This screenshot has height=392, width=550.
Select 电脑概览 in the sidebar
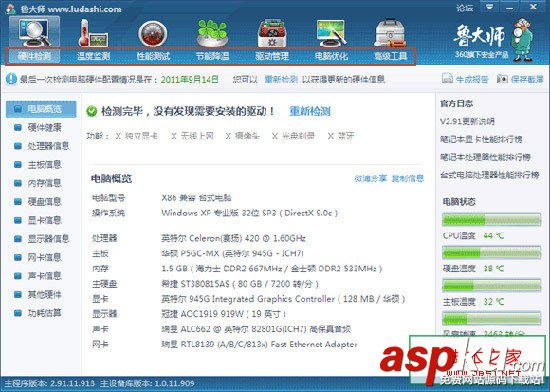point(41,109)
